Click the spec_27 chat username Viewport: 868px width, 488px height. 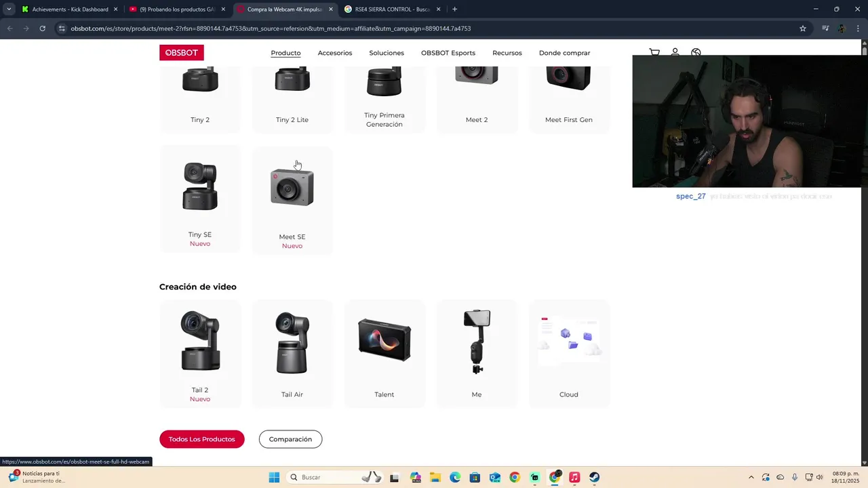(690, 197)
